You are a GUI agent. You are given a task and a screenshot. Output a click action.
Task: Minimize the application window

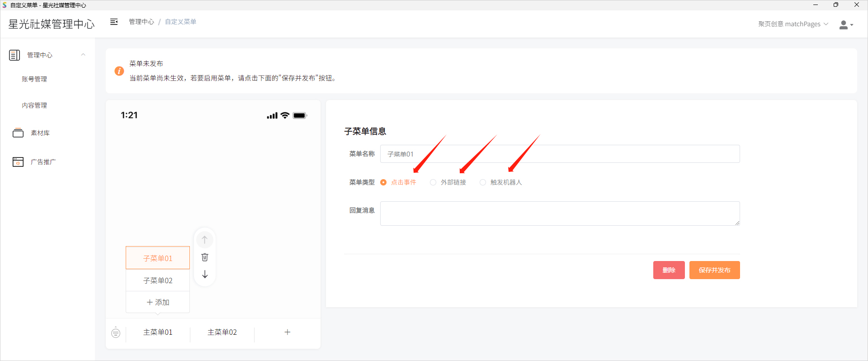click(x=816, y=5)
